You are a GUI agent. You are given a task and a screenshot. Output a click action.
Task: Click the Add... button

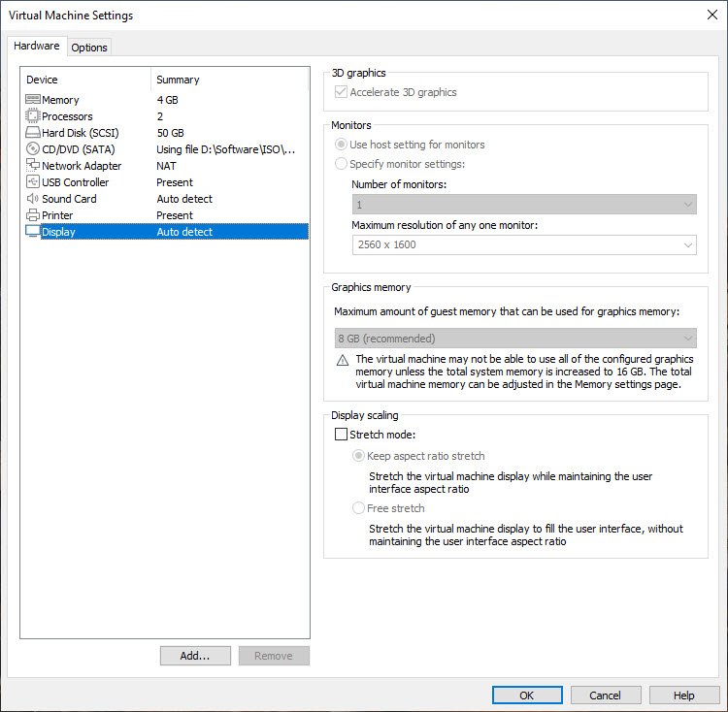point(195,656)
